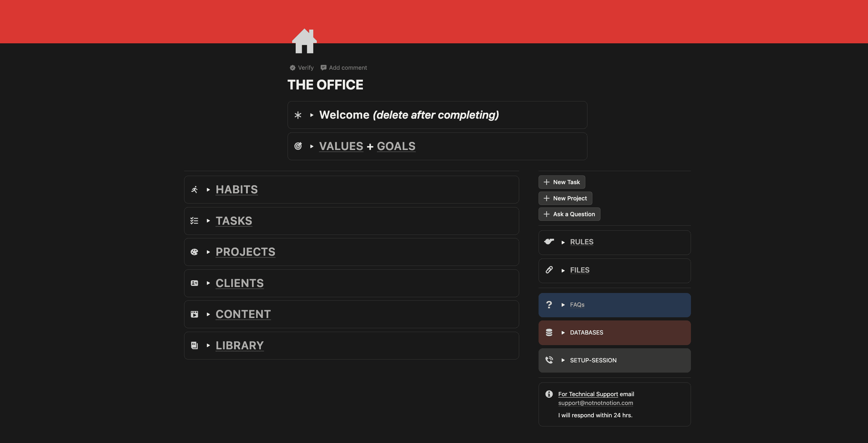Click the running figure icon beside HABITS

click(194, 190)
